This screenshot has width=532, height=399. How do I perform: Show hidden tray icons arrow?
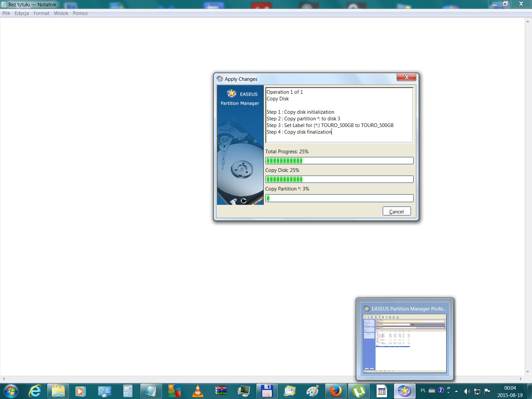(456, 391)
